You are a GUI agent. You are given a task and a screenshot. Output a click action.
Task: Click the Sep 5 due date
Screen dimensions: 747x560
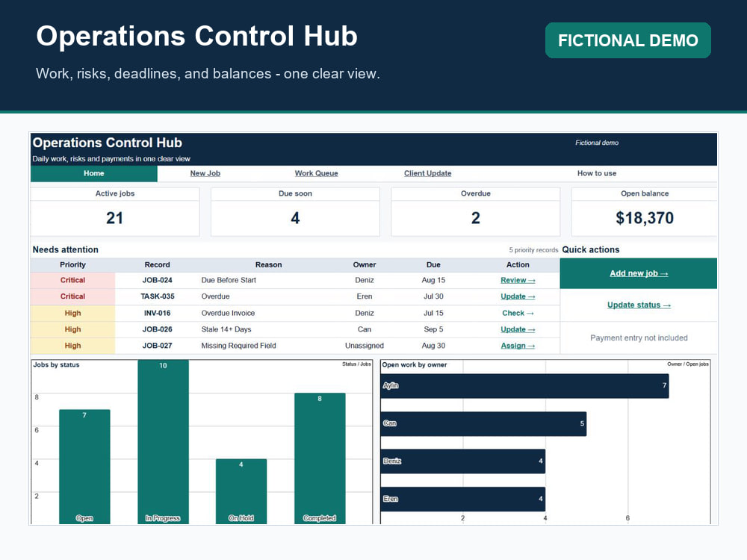coord(433,329)
